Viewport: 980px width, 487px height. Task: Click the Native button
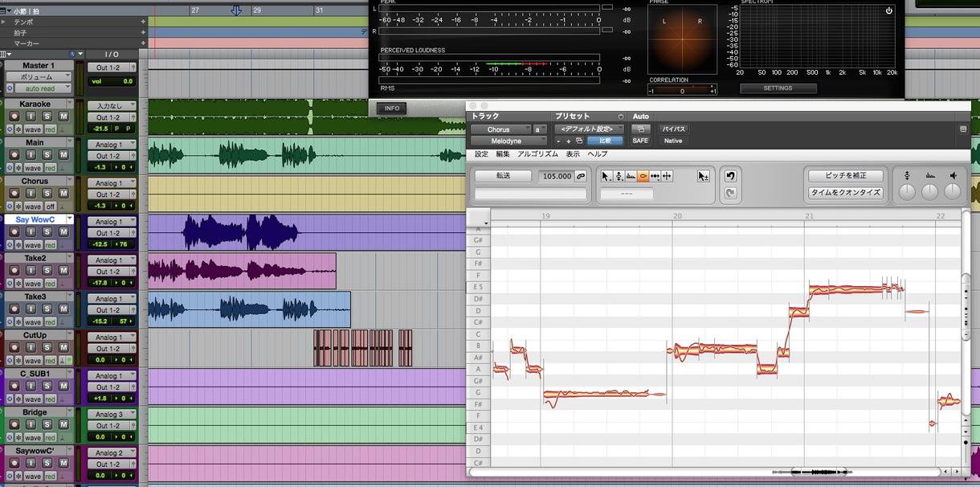[x=673, y=141]
